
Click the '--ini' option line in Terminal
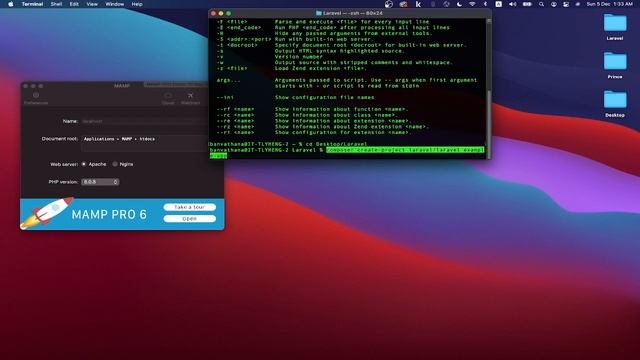[x=295, y=98]
